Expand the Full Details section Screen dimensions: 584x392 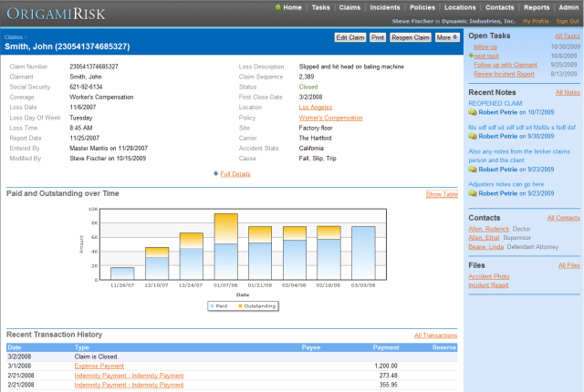235,173
